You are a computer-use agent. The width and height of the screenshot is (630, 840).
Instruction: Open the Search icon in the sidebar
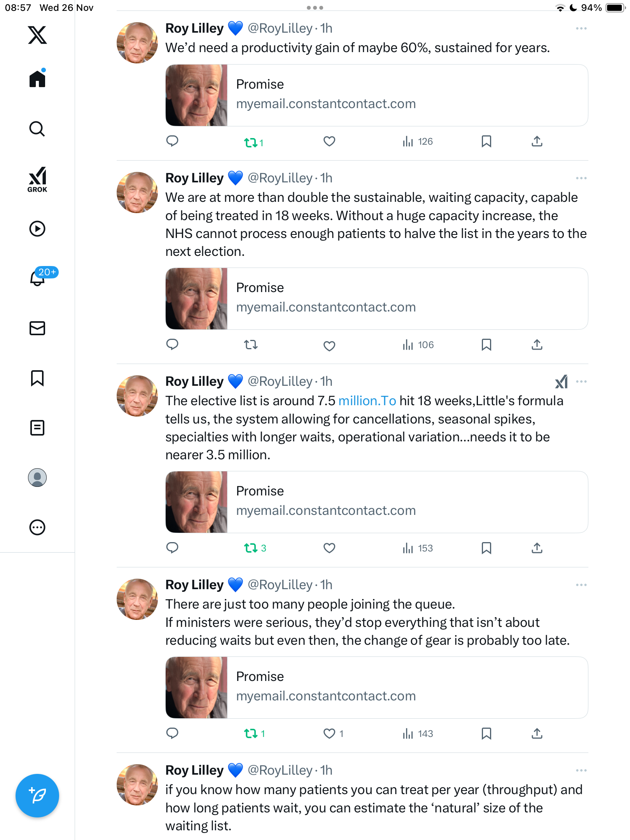click(x=37, y=129)
